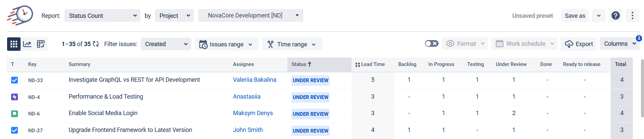Image resolution: width=644 pixels, height=139 pixels.
Task: Open the pivot table view icon
Action: point(41,44)
